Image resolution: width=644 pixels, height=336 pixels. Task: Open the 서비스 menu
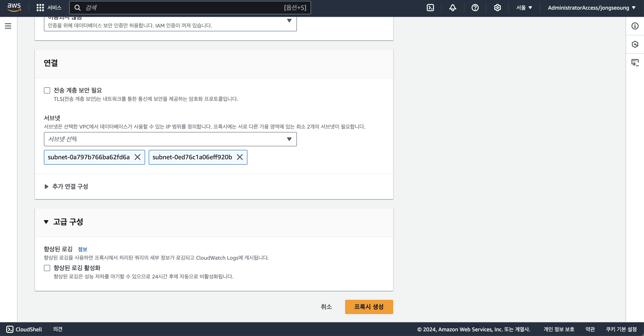(x=49, y=8)
